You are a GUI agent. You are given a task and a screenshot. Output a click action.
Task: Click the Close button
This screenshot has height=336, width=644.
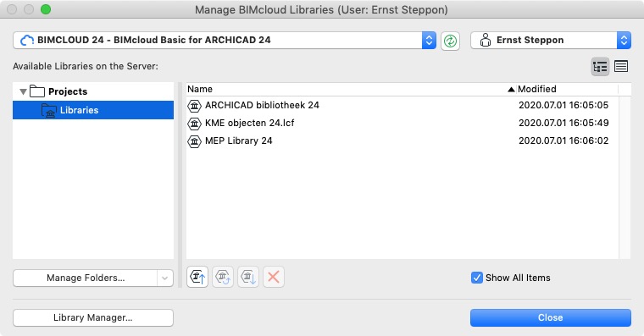coord(550,317)
